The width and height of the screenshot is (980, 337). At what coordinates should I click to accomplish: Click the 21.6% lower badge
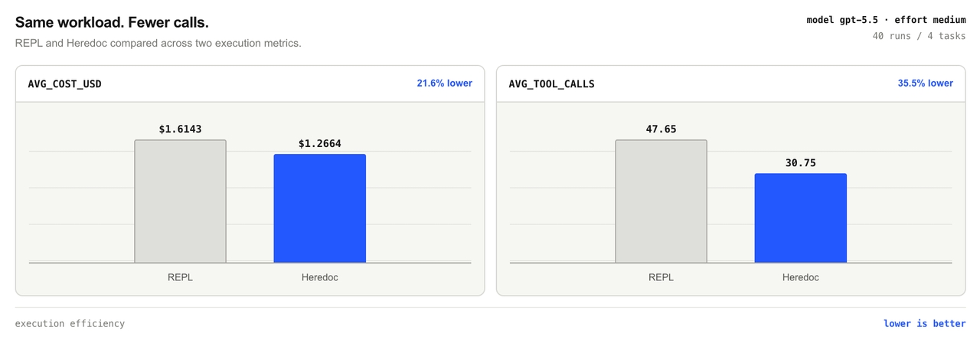(x=445, y=83)
